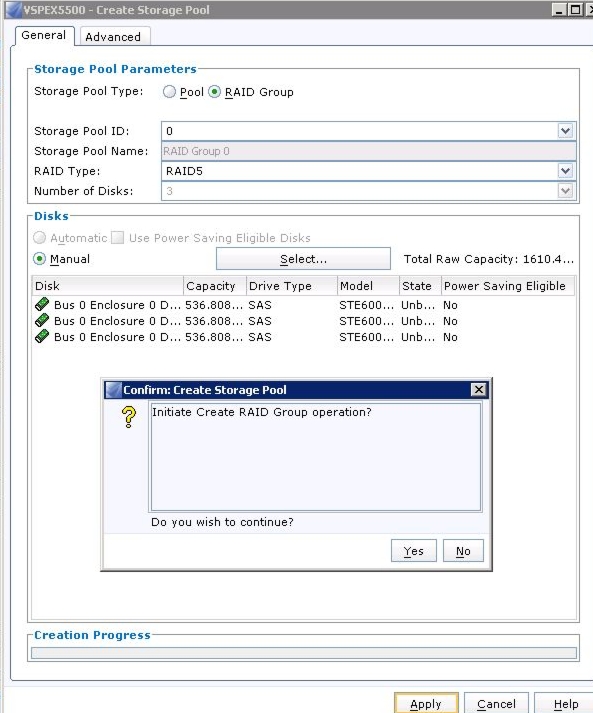Viewport: 593px width, 713px height.
Task: Open the RAID Type dropdown
Action: (565, 171)
